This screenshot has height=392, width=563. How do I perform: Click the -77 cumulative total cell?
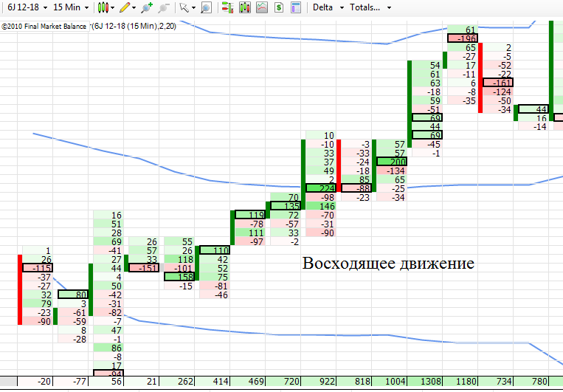click(71, 381)
